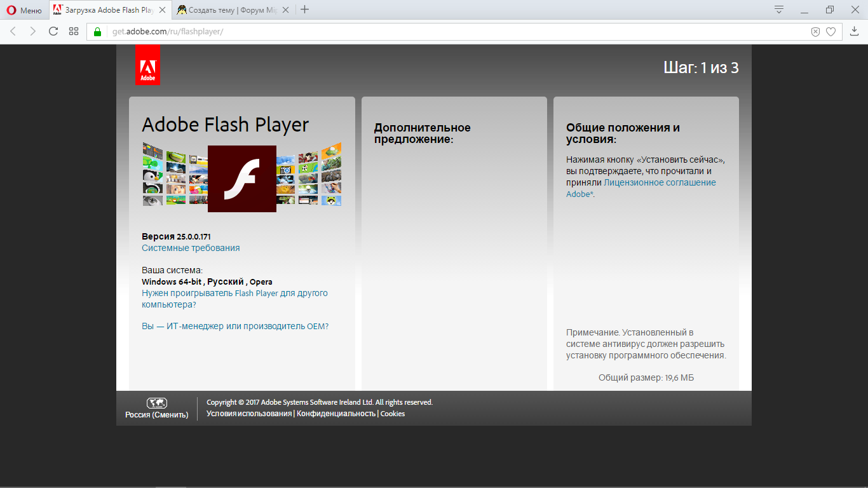This screenshot has width=868, height=488.
Task: Reload the page
Action: [53, 31]
